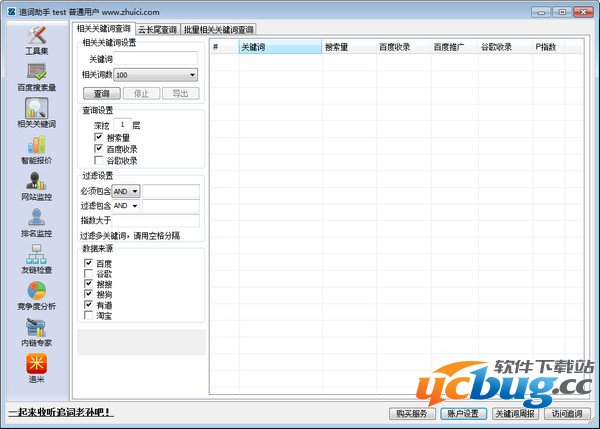Open 智能报价 in the sidebar
This screenshot has width=600, height=429.
pyautogui.click(x=37, y=148)
